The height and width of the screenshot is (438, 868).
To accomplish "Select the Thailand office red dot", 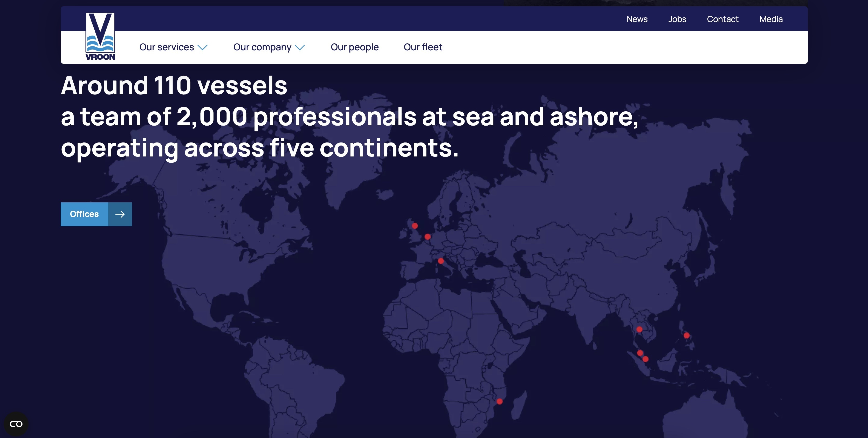I will 639,329.
